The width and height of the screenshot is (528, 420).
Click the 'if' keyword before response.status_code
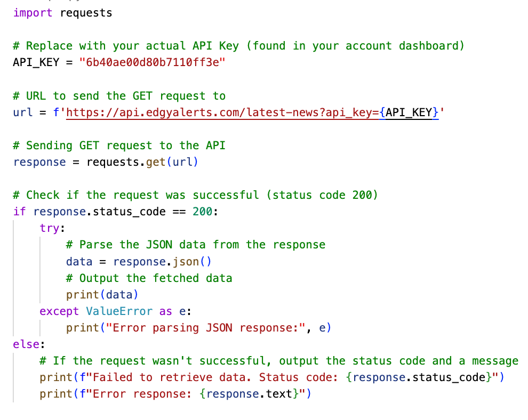click(x=20, y=212)
